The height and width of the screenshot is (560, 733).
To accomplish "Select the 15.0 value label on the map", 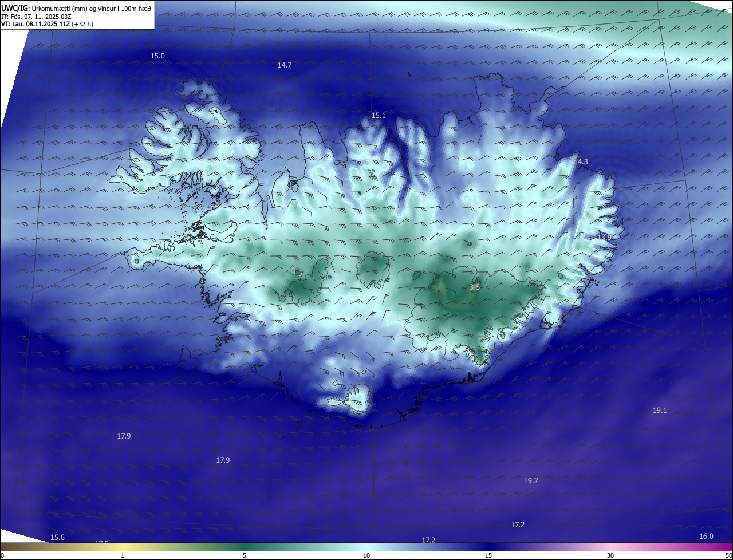I will (x=157, y=56).
